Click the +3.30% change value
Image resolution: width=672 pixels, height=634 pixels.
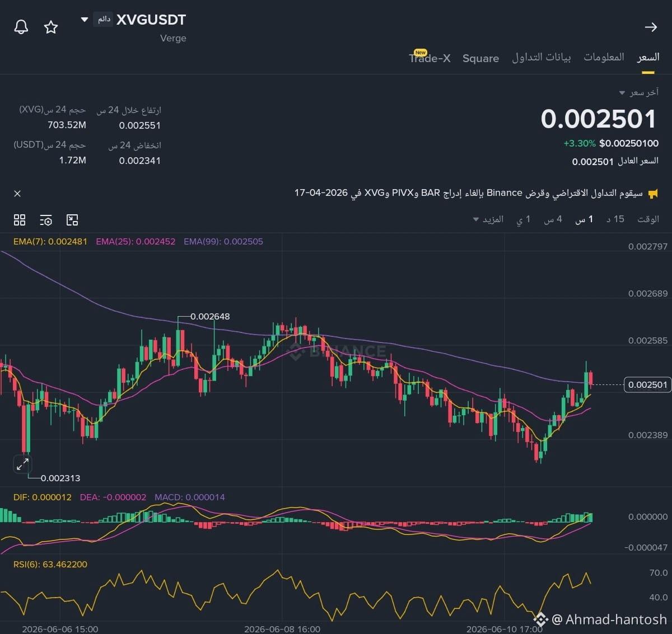click(x=580, y=143)
